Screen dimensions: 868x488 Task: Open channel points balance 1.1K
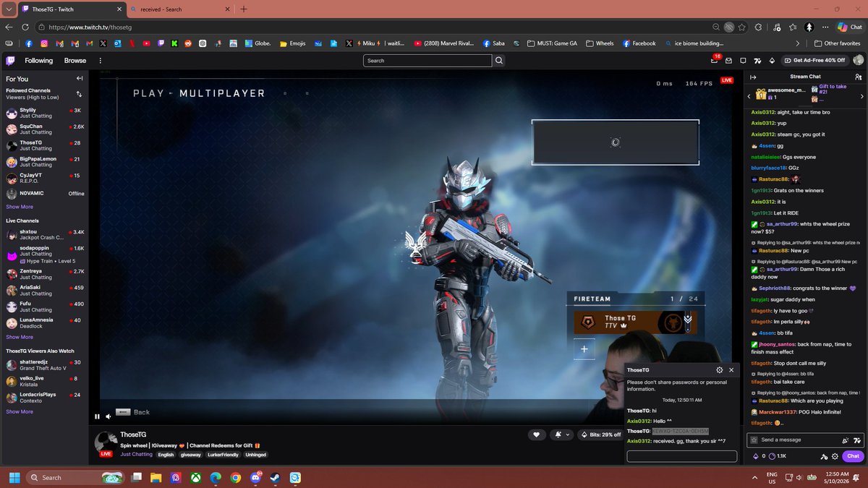click(x=777, y=456)
